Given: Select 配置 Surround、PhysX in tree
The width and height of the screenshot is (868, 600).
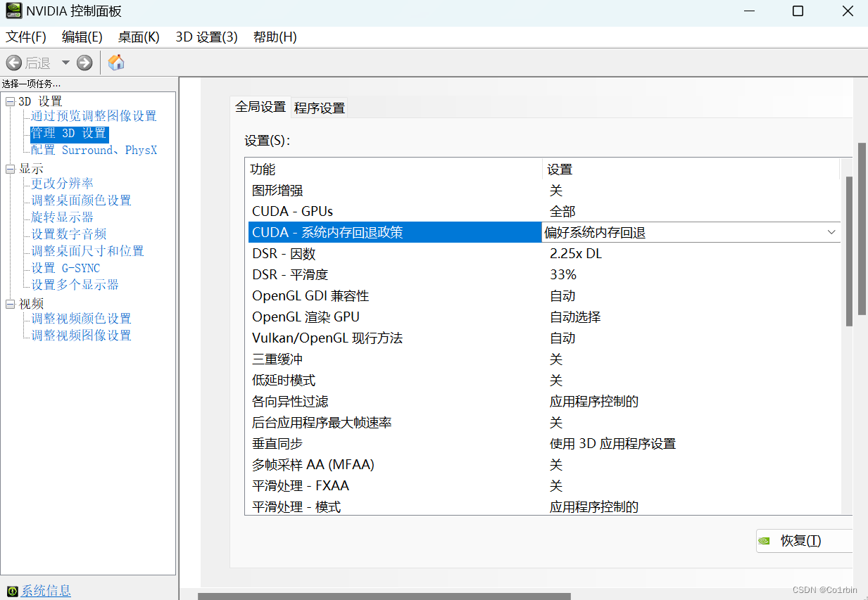Looking at the screenshot, I should pyautogui.click(x=94, y=150).
